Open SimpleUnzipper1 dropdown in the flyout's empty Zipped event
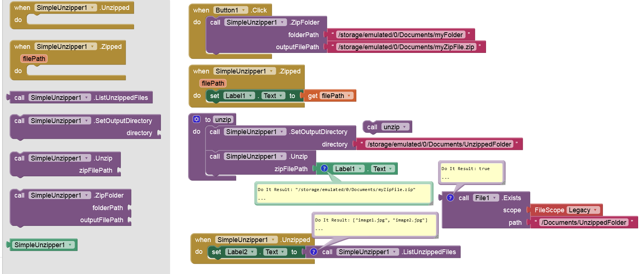The height and width of the screenshot is (274, 644). pyautogui.click(x=66, y=47)
